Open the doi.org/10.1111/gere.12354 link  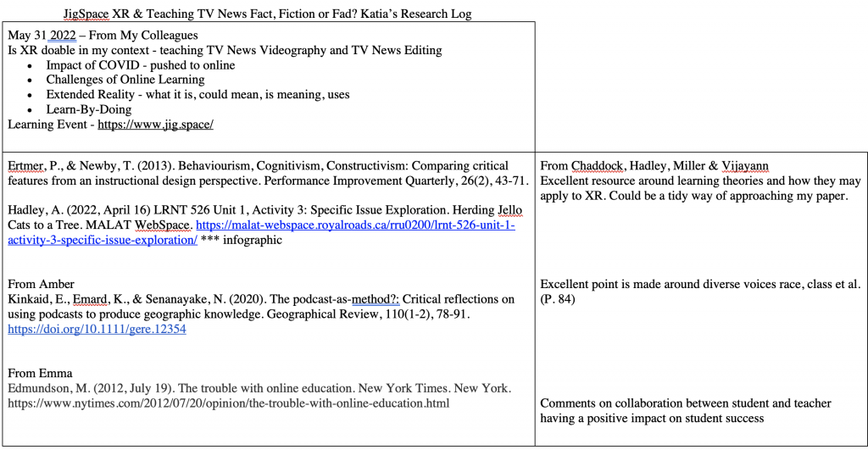[x=97, y=329]
